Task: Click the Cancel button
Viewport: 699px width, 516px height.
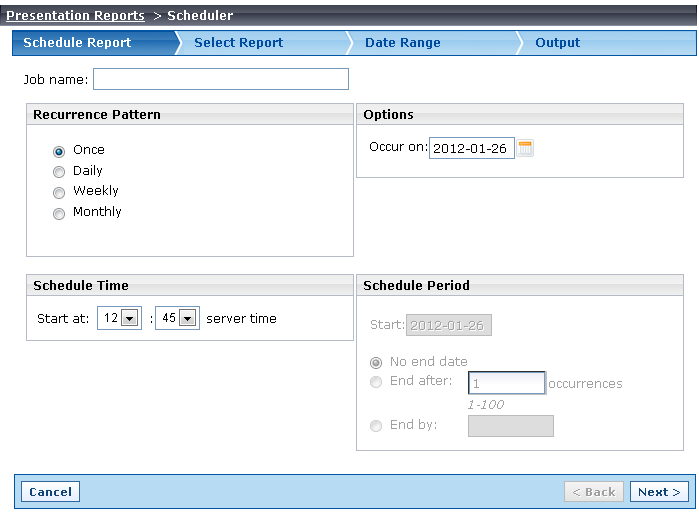Action: pyautogui.click(x=50, y=491)
